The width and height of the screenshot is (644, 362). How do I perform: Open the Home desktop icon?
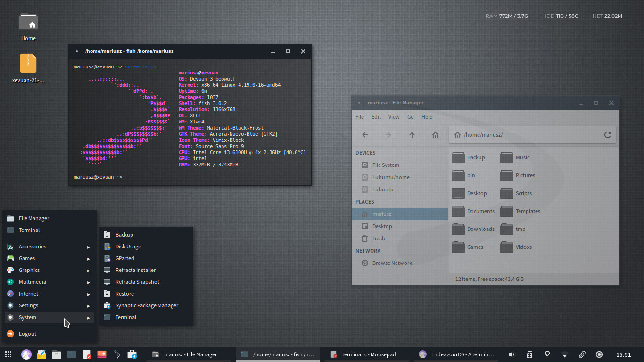pos(28,27)
